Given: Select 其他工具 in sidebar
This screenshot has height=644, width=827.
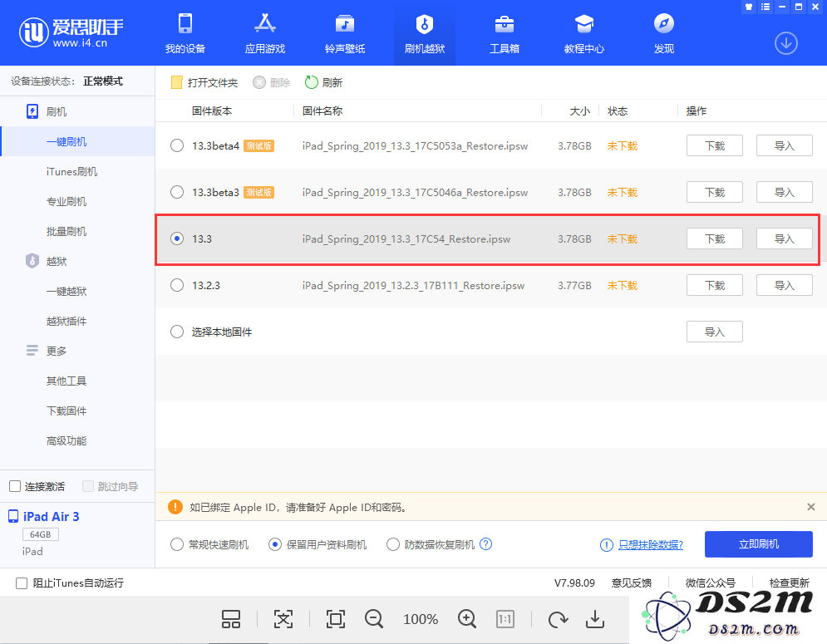Looking at the screenshot, I should click(66, 381).
